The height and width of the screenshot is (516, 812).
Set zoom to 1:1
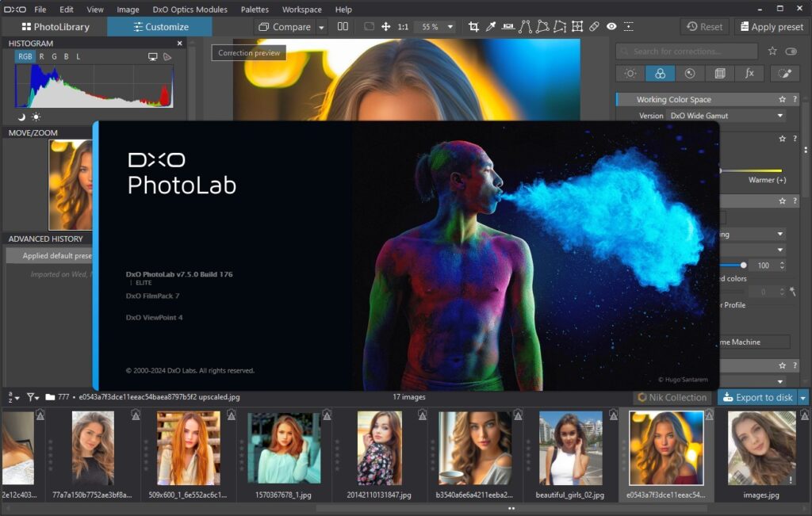click(x=403, y=27)
